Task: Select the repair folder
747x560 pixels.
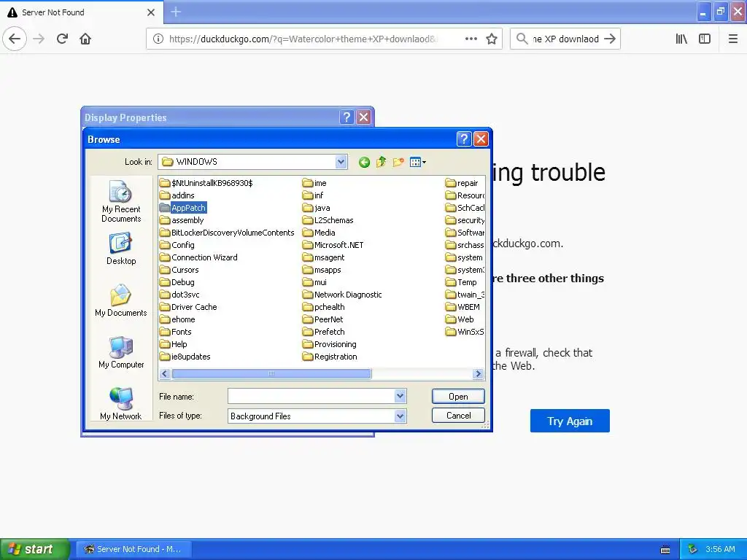Action: click(x=462, y=183)
